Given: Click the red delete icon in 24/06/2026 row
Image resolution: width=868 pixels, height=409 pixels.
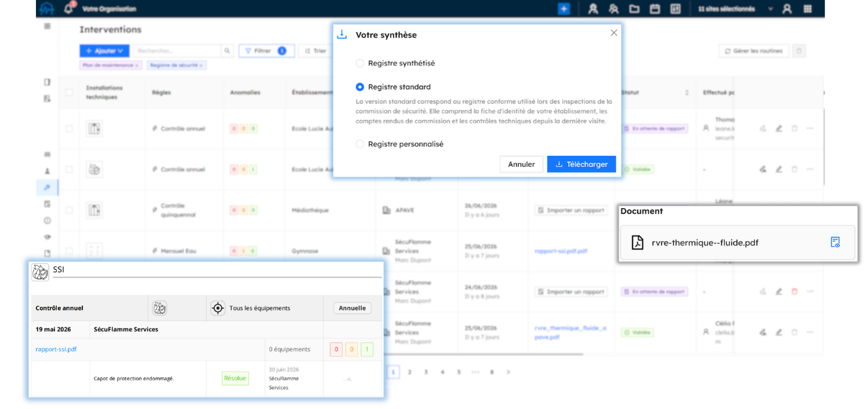Looking at the screenshot, I should click(795, 291).
